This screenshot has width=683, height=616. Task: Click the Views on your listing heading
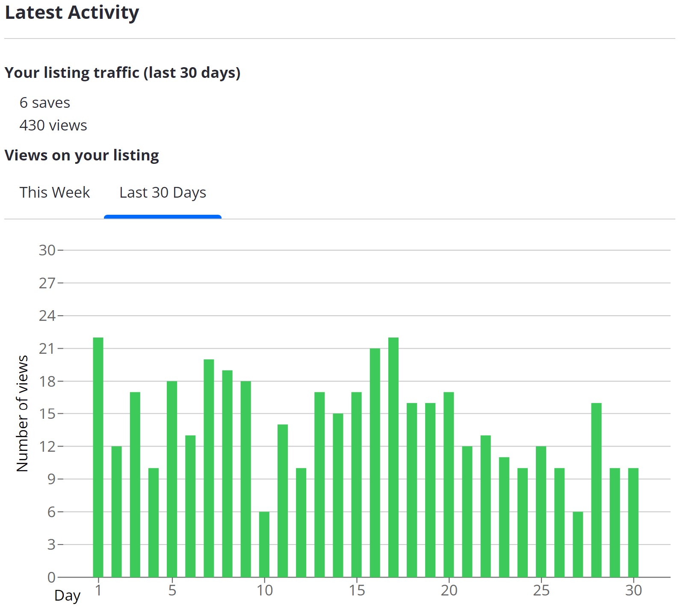[x=82, y=155]
